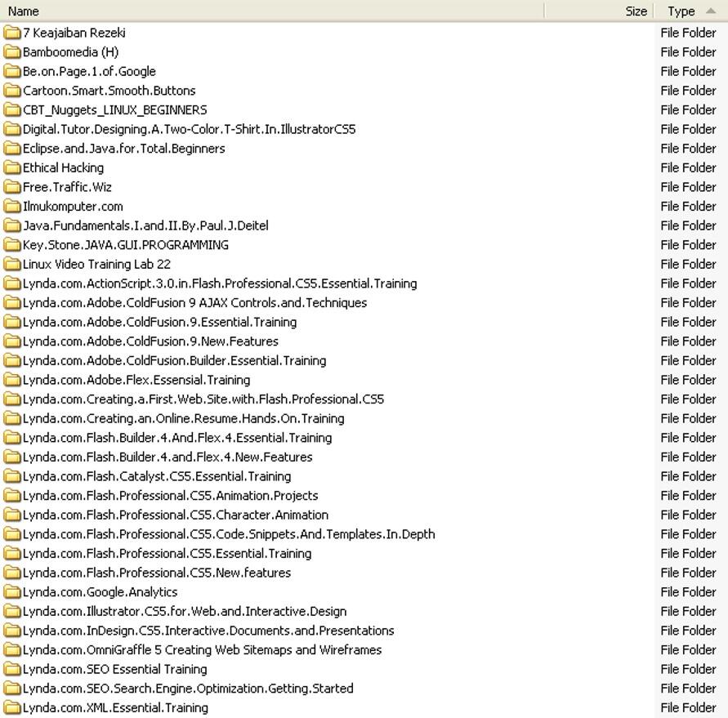728x718 pixels.
Task: Click File Folder type in Lynda.com.XML.Essential.Training row
Action: pyautogui.click(x=689, y=707)
